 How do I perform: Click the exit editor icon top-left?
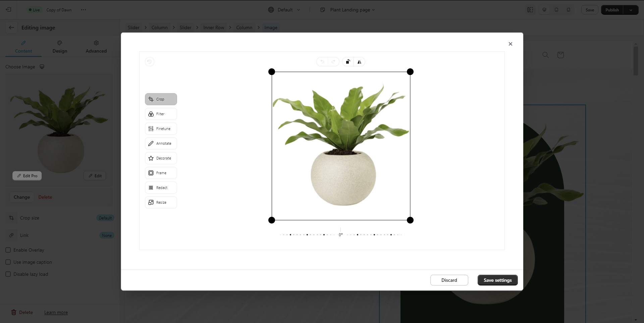[x=9, y=10]
